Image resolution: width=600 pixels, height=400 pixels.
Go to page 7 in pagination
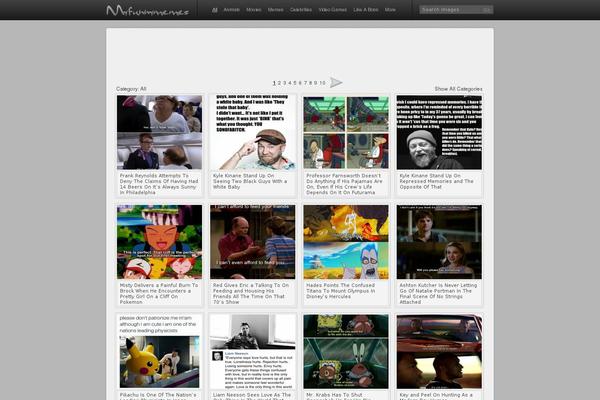click(x=305, y=83)
